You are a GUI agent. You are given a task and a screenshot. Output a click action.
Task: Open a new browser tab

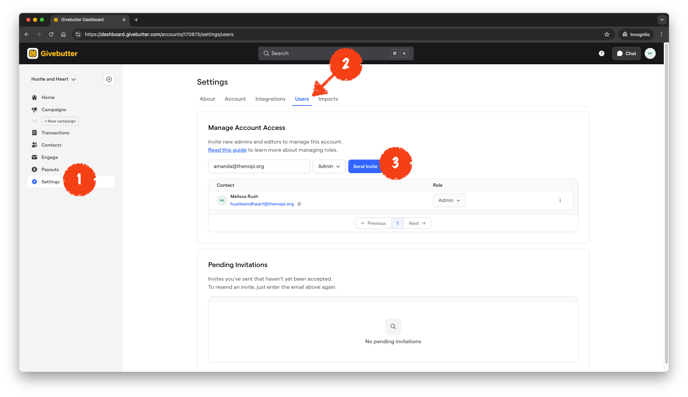click(136, 20)
